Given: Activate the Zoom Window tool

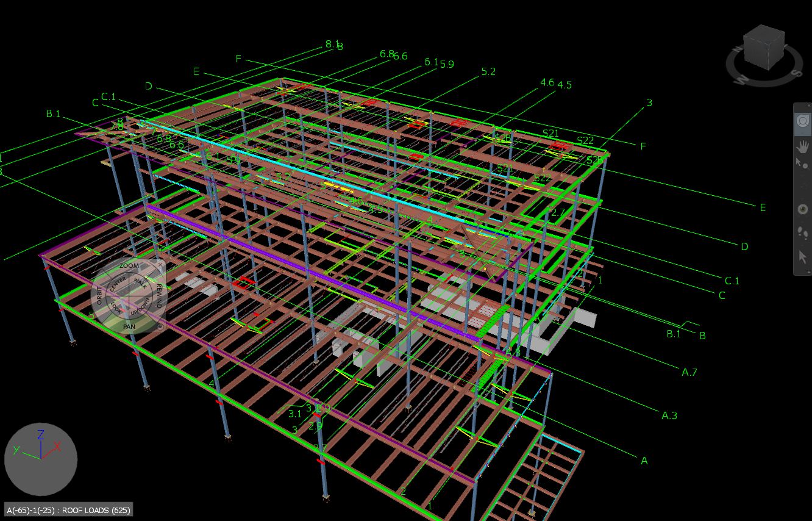Looking at the screenshot, I should [x=802, y=165].
